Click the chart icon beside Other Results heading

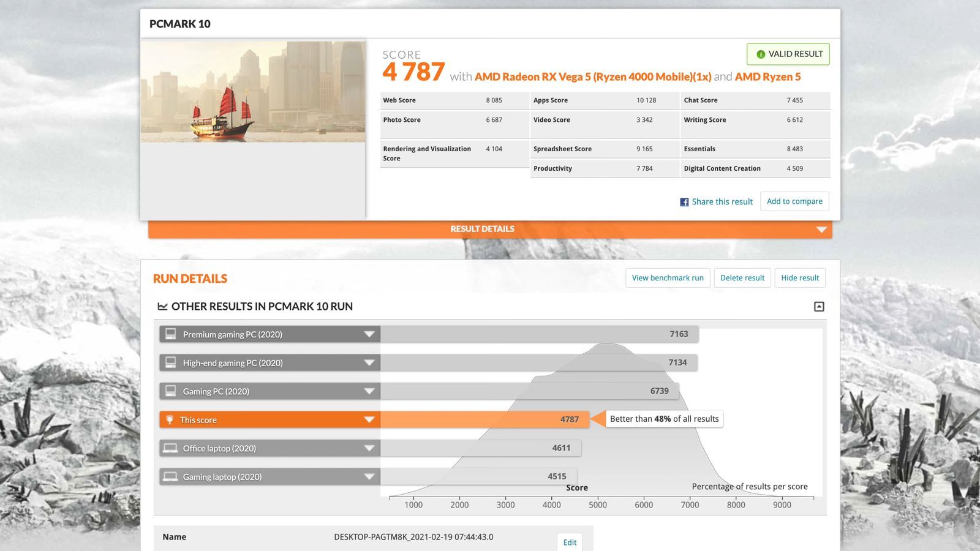162,306
